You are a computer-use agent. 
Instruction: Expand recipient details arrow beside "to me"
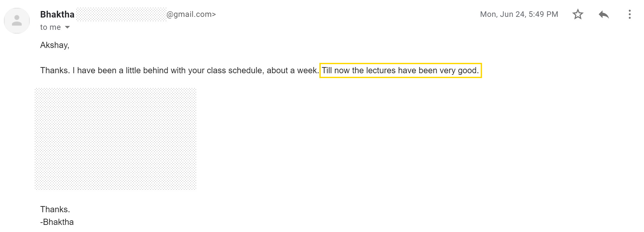(x=67, y=27)
